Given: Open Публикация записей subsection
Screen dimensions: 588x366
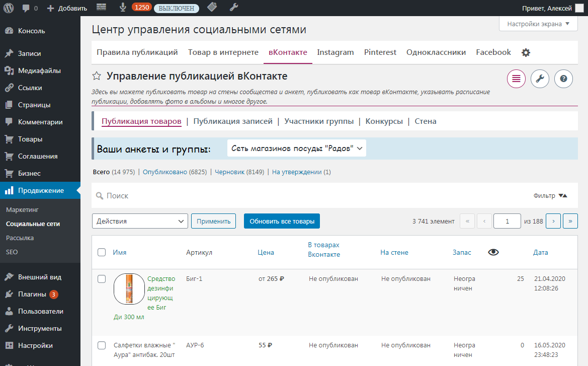Looking at the screenshot, I should pyautogui.click(x=233, y=121).
